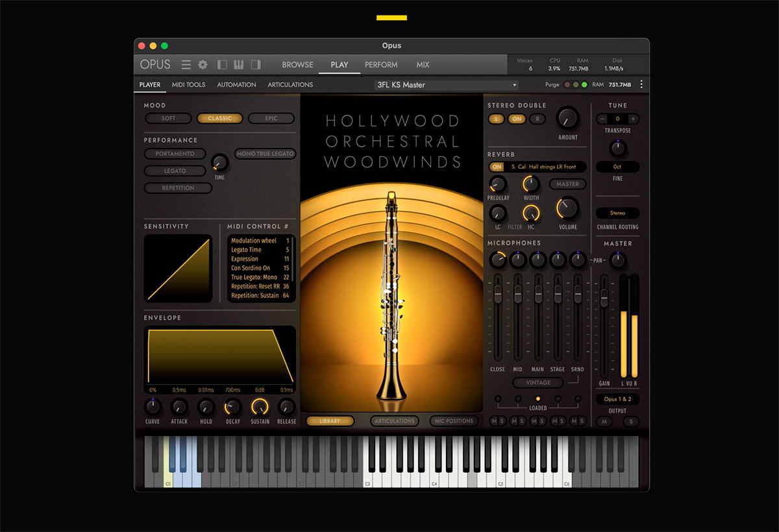The width and height of the screenshot is (779, 532).
Task: Toggle Stereo Double ON switch
Action: tap(517, 119)
